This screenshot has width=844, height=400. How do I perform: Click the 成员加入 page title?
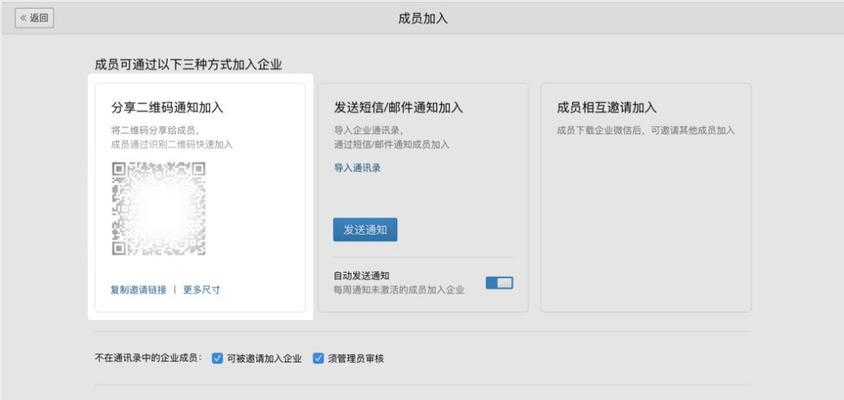pyautogui.click(x=423, y=18)
